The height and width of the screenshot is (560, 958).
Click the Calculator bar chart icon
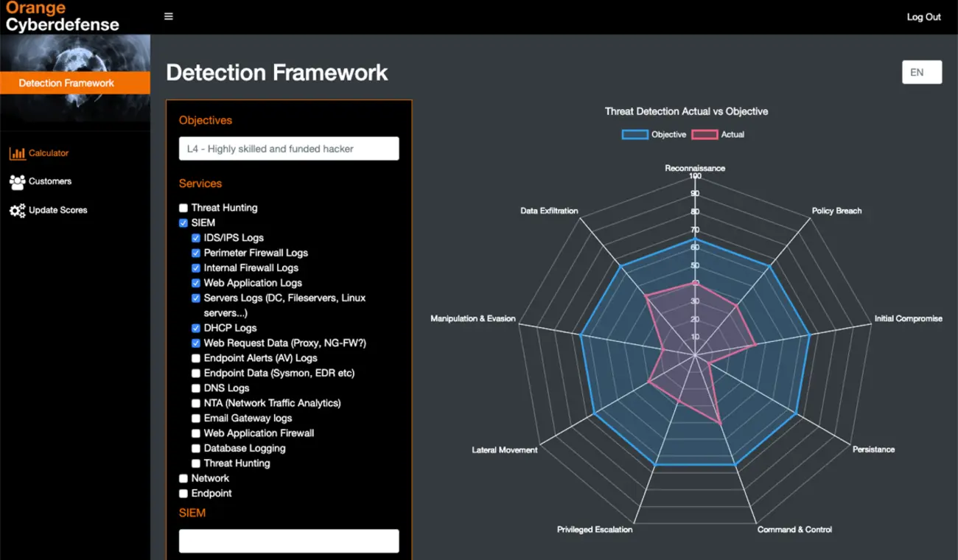(x=17, y=153)
